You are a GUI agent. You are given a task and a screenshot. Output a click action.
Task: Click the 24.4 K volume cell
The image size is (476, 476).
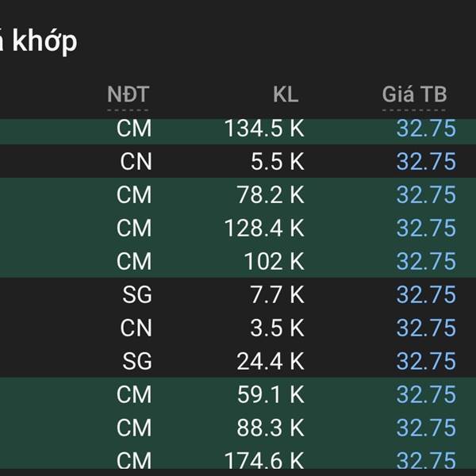coord(271,362)
